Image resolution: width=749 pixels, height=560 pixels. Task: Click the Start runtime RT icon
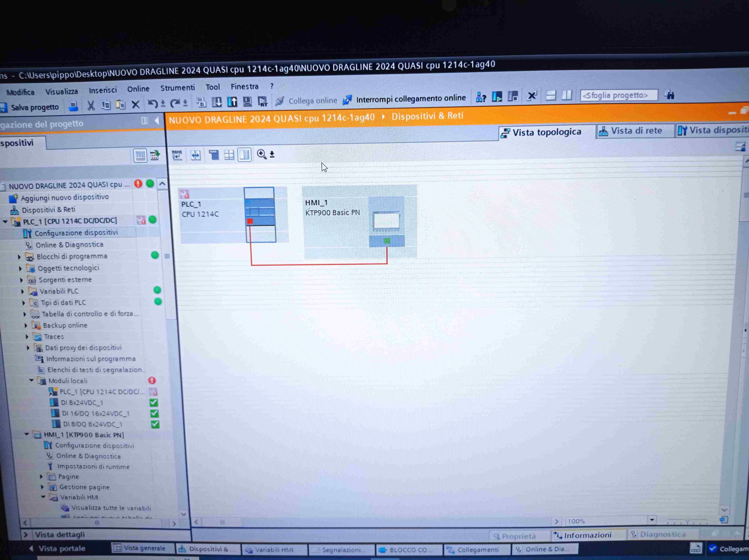point(262,101)
